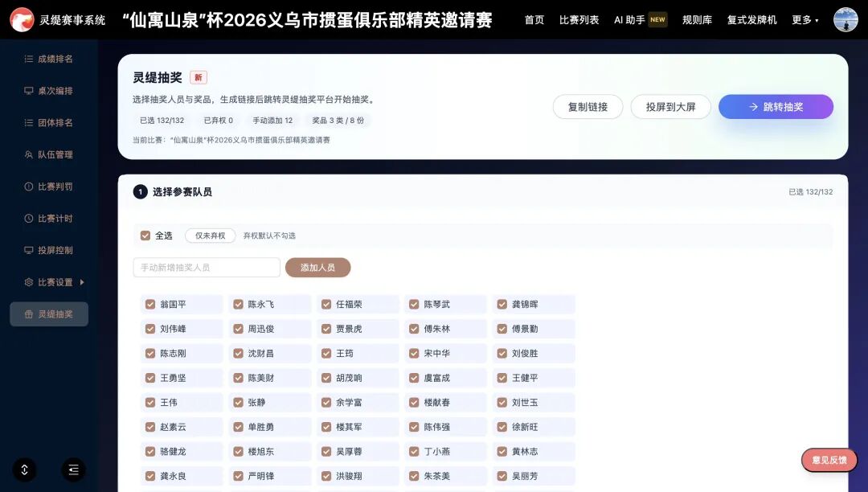Viewport: 868px width, 492px height.
Task: Expand the 比赛设置 submenu arrow
Action: click(x=82, y=282)
